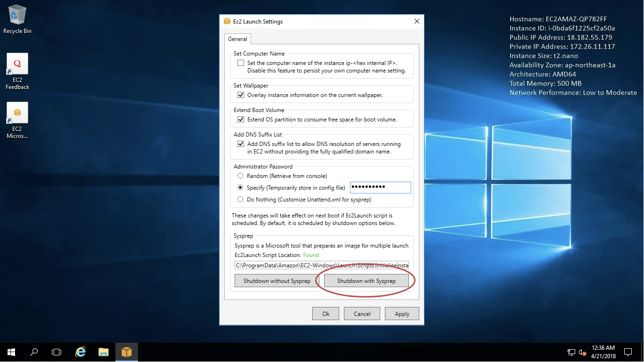Click the 'Administrator Password' group label
The height and width of the screenshot is (362, 644).
point(263,167)
